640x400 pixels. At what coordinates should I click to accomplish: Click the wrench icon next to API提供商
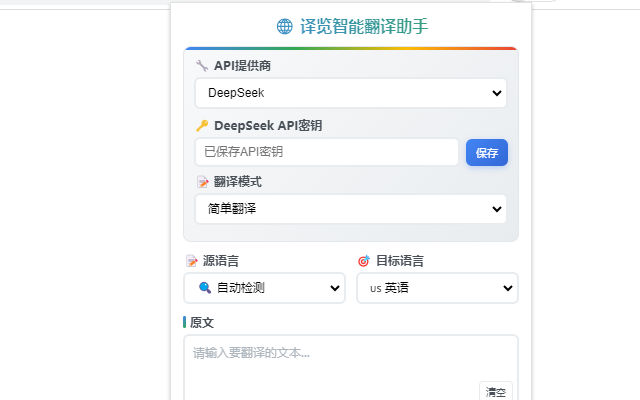[202, 66]
